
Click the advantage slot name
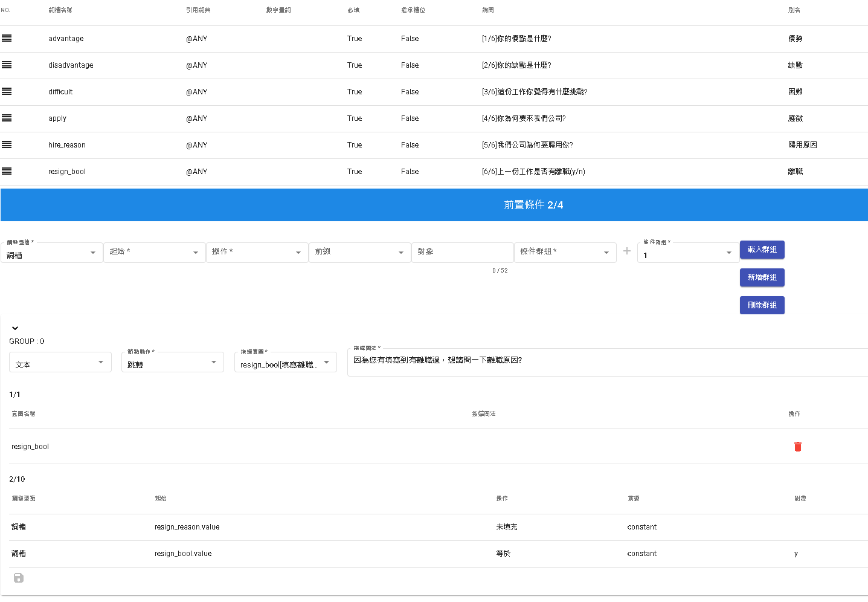66,39
